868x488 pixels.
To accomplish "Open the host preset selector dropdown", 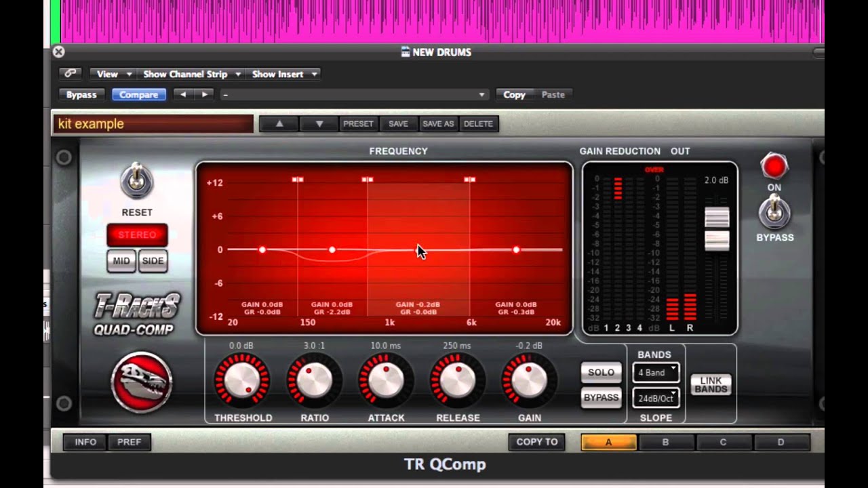I will coord(354,95).
